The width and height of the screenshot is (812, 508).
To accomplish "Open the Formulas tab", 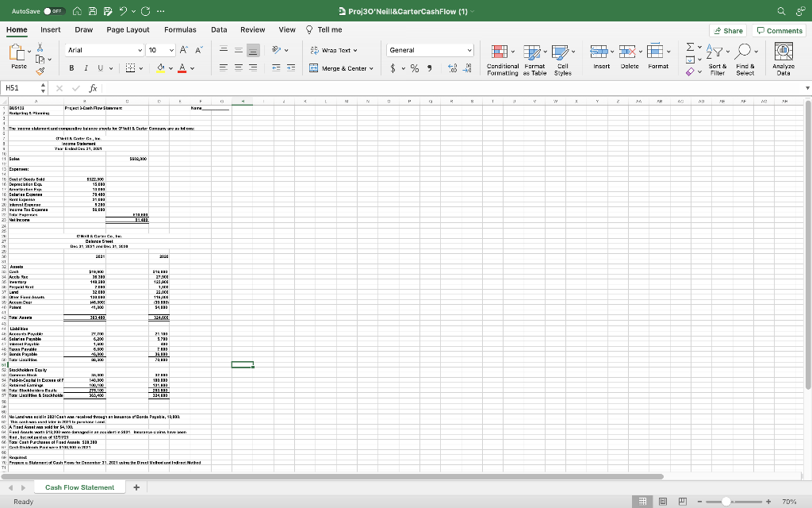I will [180, 29].
